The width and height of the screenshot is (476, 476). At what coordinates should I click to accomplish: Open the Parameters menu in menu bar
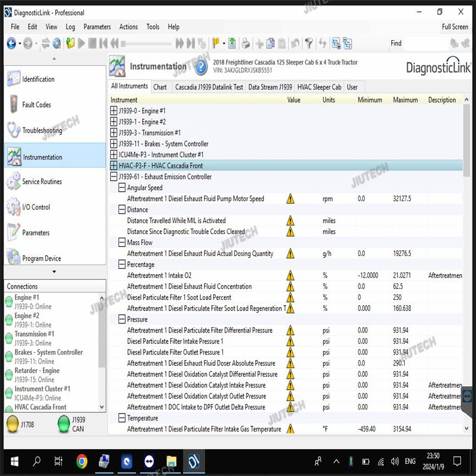click(x=97, y=27)
